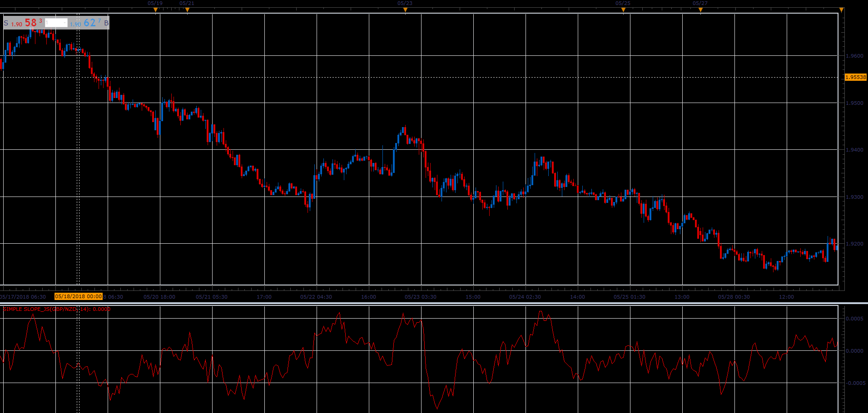Click the 17:00 time axis label
The width and height of the screenshot is (868, 413).
264,297
